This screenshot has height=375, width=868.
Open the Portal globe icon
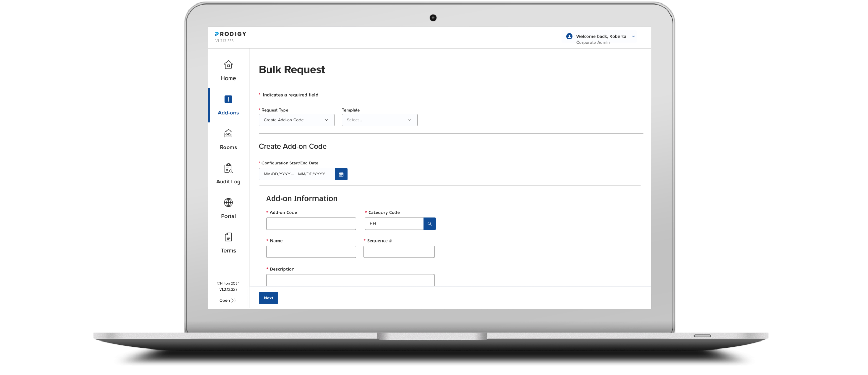(228, 203)
